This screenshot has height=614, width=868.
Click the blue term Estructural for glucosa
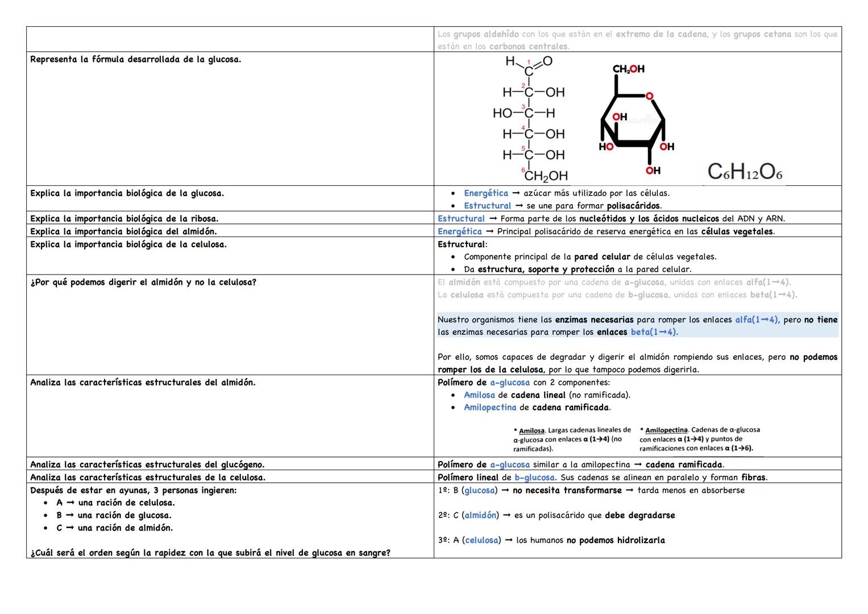[487, 205]
